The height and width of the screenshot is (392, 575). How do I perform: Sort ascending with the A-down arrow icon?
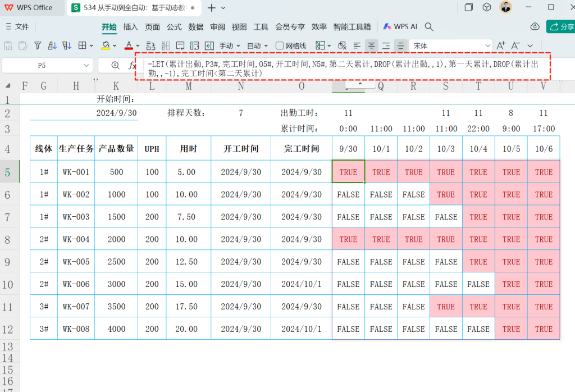[x=52, y=45]
